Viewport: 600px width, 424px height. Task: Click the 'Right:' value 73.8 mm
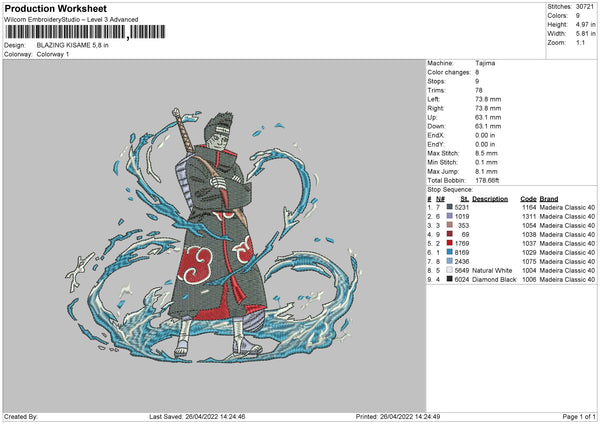488,108
